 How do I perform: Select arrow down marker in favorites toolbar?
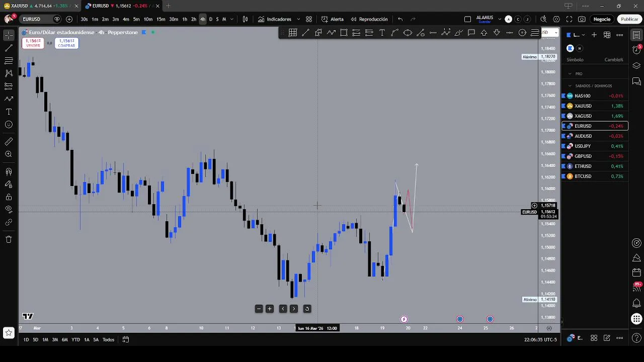click(497, 33)
